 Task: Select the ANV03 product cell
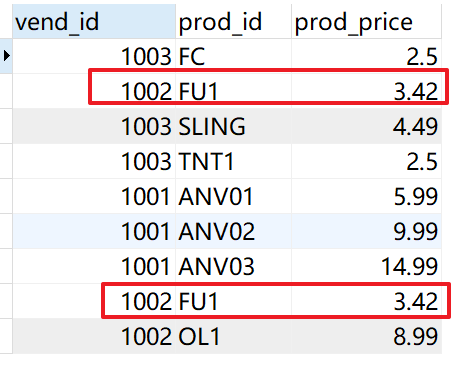(x=233, y=266)
